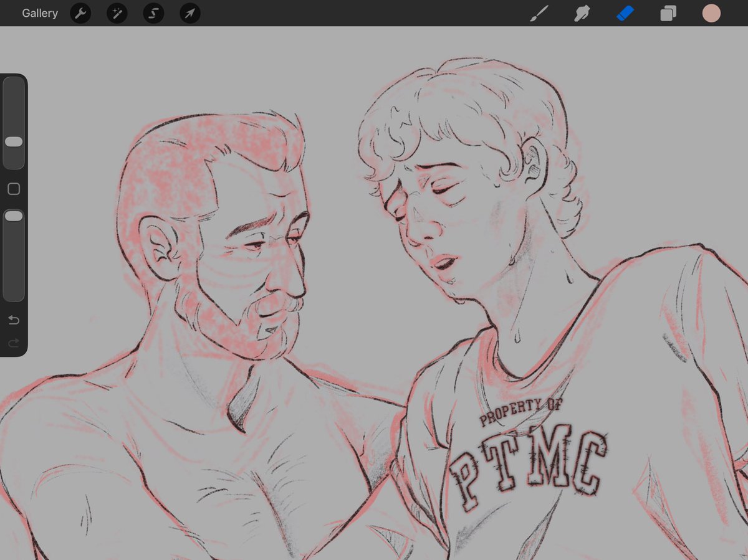748x560 pixels.
Task: Select the Selection S-shaped tool
Action: (x=153, y=13)
